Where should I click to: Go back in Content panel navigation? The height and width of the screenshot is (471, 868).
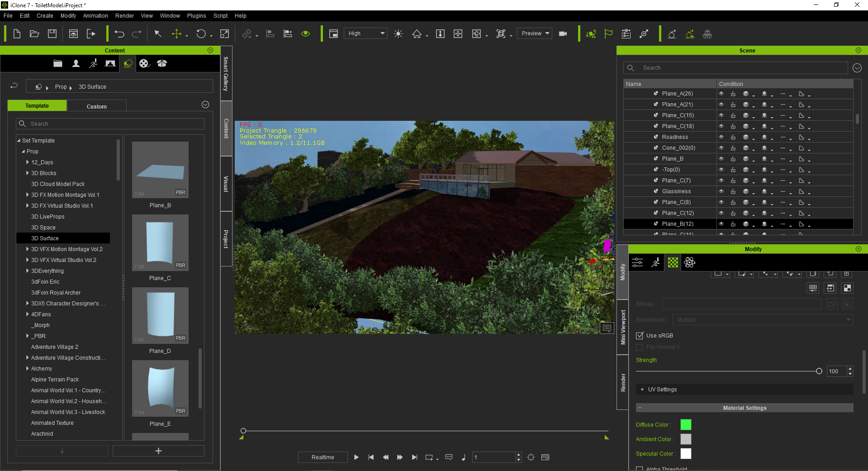point(14,86)
